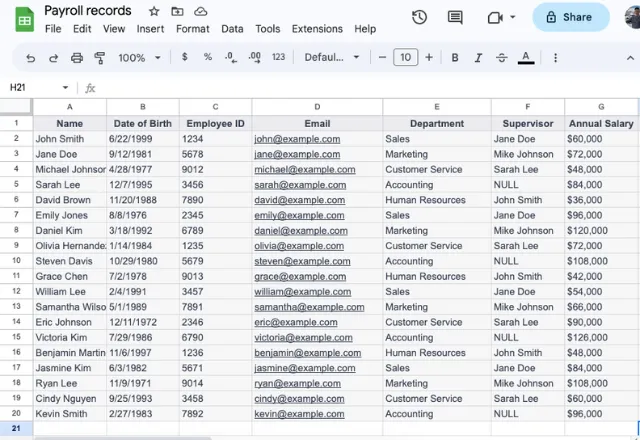Open the Extensions menu

pos(316,29)
